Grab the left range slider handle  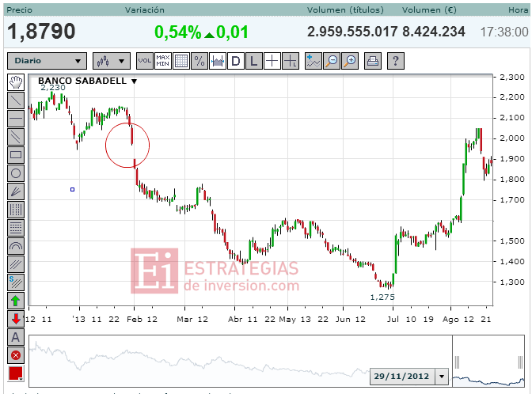coord(457,362)
